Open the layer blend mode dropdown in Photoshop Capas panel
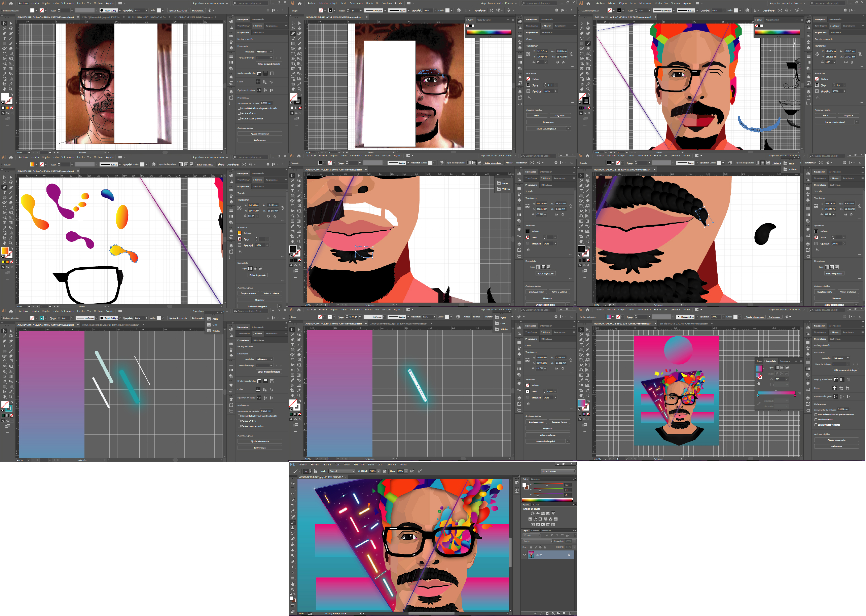This screenshot has height=616, width=866. 537,541
